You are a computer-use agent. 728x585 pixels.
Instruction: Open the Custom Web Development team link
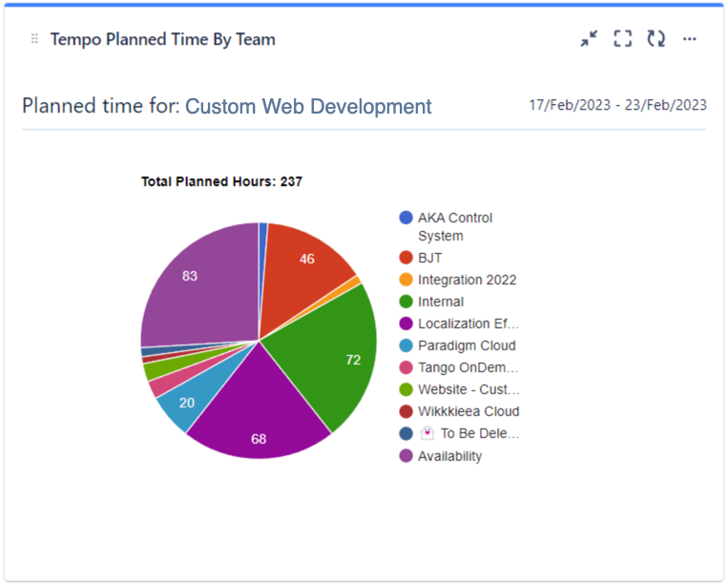308,106
